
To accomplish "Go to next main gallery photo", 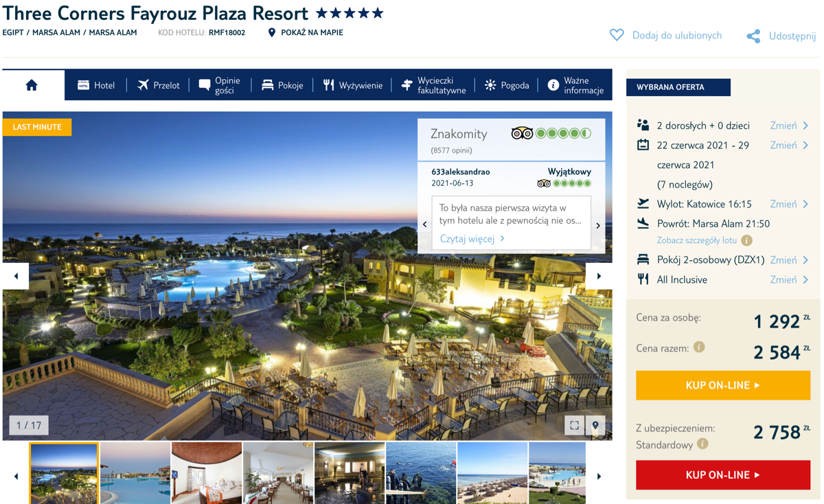I will click(599, 276).
